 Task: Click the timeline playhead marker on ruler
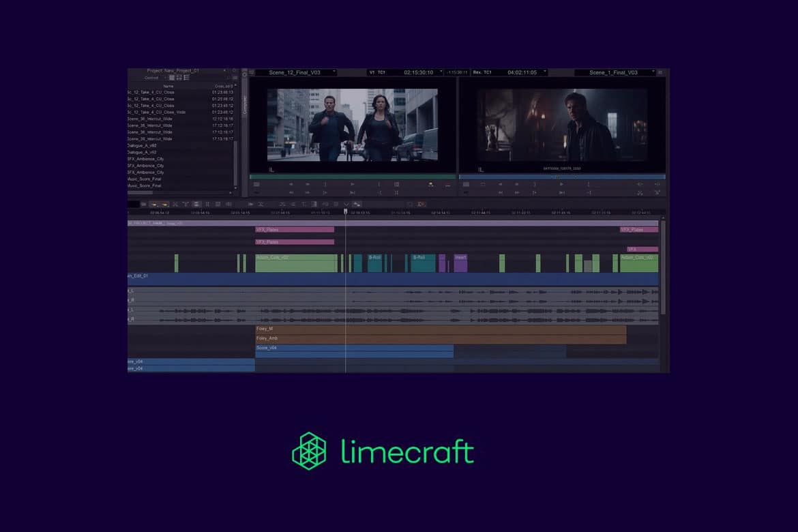[345, 211]
